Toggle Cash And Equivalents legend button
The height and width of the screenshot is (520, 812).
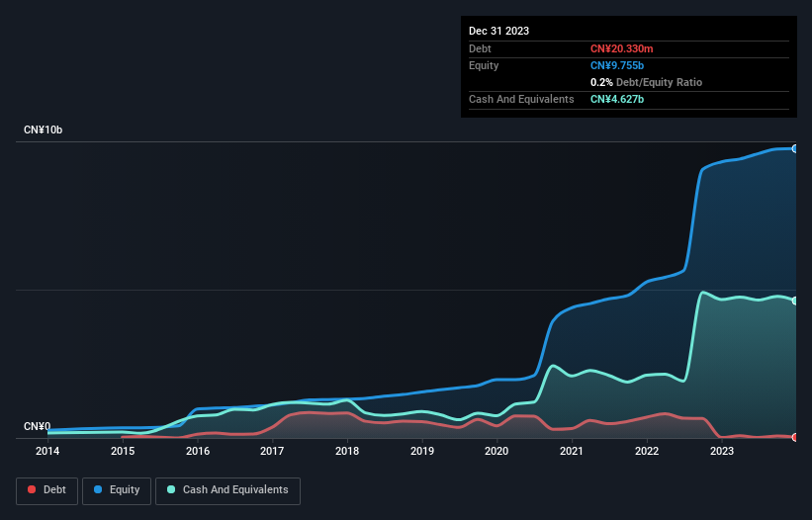(x=227, y=490)
